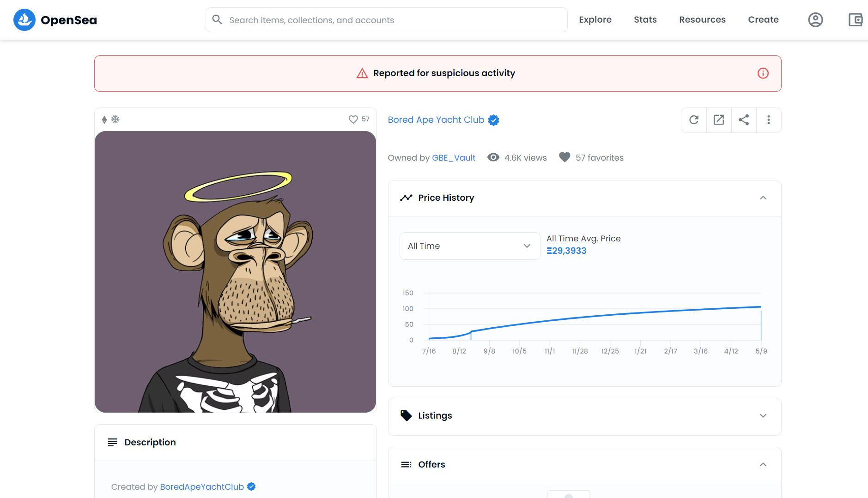Open the Stats menu
868x498 pixels.
[x=645, y=20]
